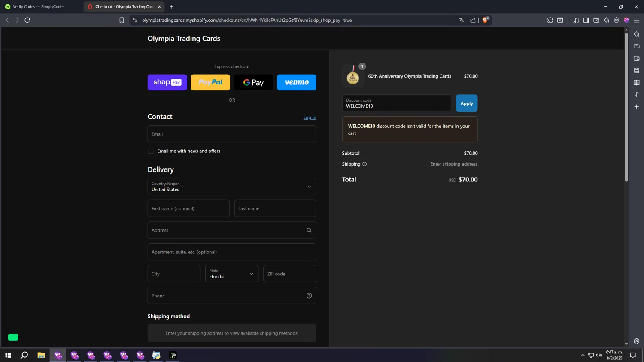View site information icon in address bar
644x362 pixels.
pos(135,20)
